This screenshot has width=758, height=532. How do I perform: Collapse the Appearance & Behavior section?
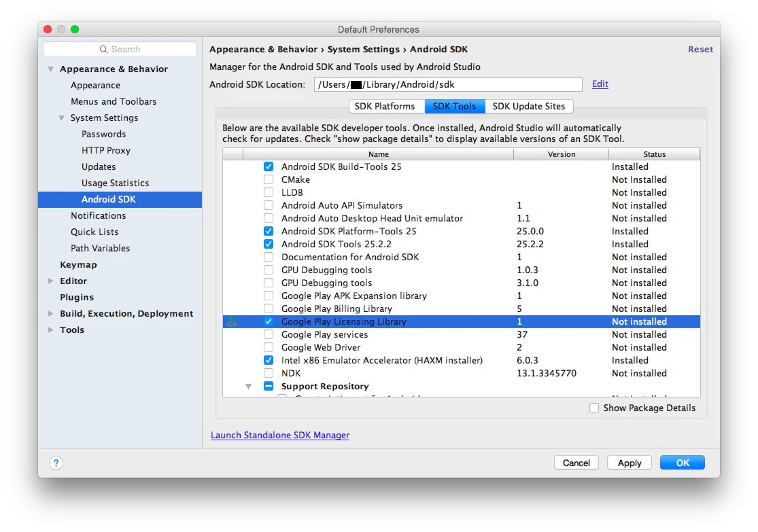51,69
